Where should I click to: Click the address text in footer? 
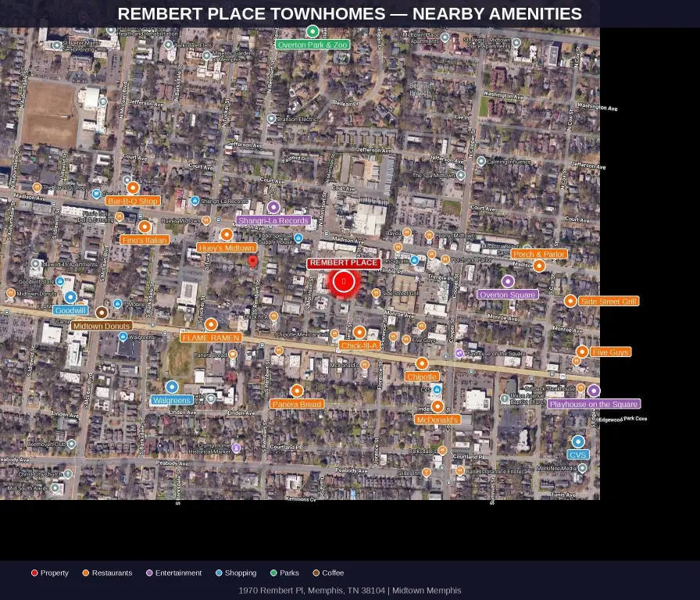tap(350, 591)
